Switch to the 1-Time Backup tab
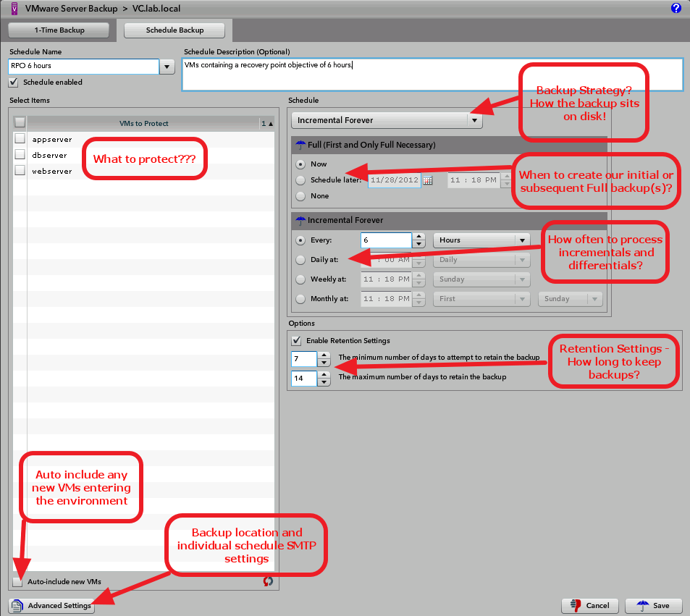 click(59, 30)
